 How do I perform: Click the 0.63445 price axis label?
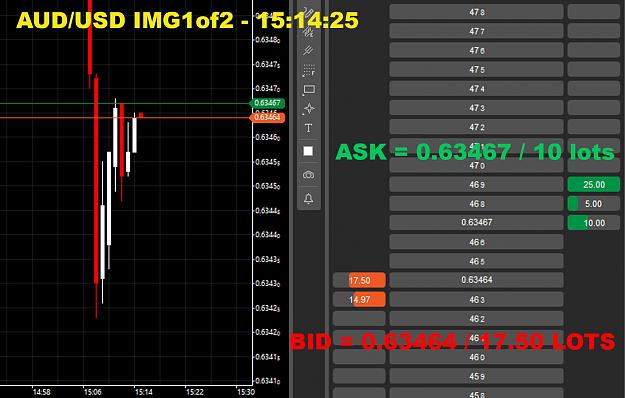click(267, 210)
